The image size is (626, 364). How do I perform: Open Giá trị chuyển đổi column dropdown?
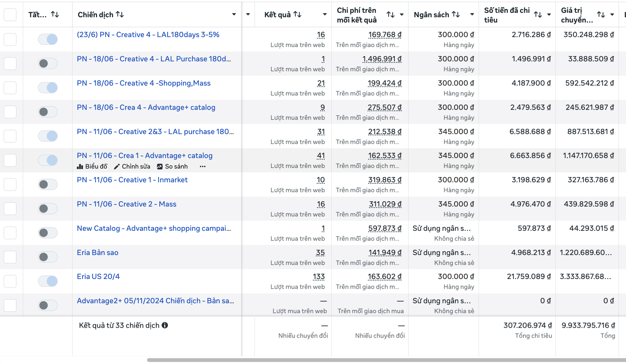pos(612,14)
